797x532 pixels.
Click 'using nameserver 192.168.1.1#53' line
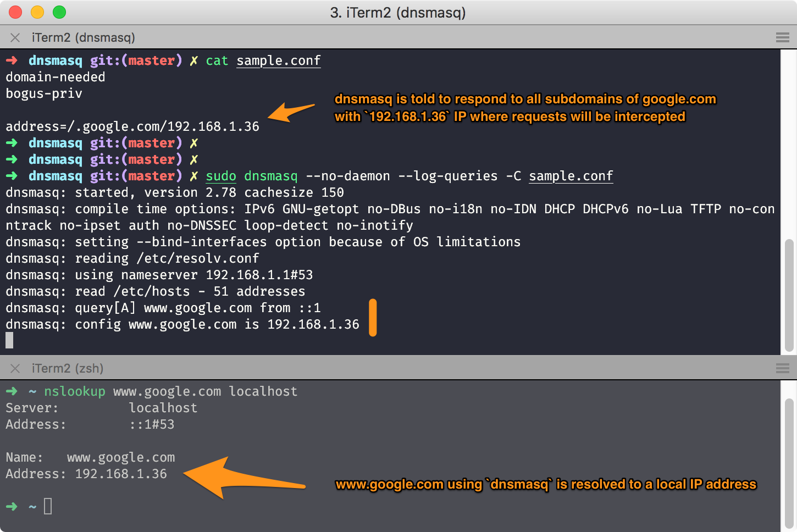coord(159,275)
